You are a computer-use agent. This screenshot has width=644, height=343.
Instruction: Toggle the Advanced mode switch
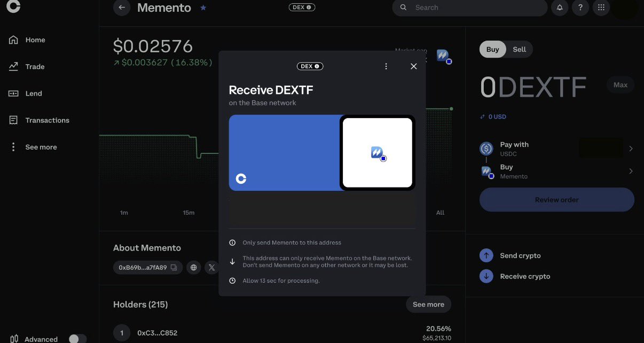point(77,339)
